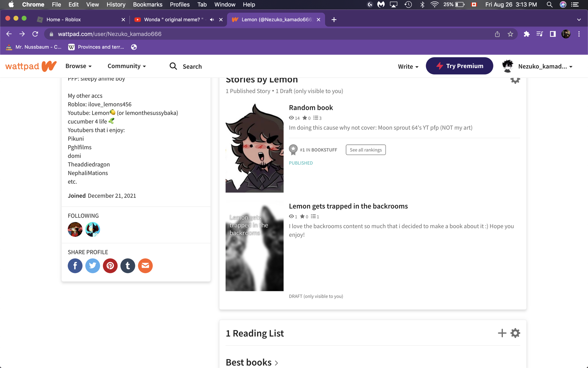Mute the Wonda YouTube tab audio
Screen dimensions: 588x368
pyautogui.click(x=212, y=20)
